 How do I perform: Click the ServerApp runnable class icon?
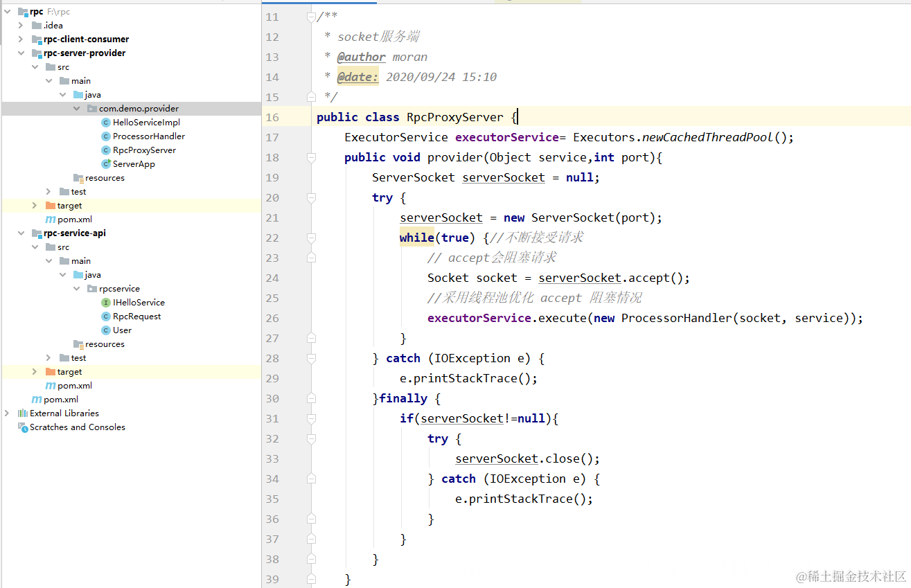click(106, 164)
